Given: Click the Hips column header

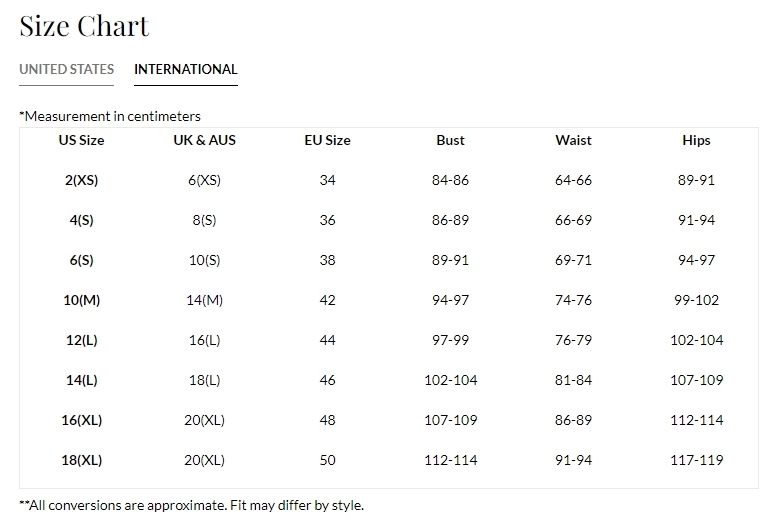Looking at the screenshot, I should tap(696, 140).
